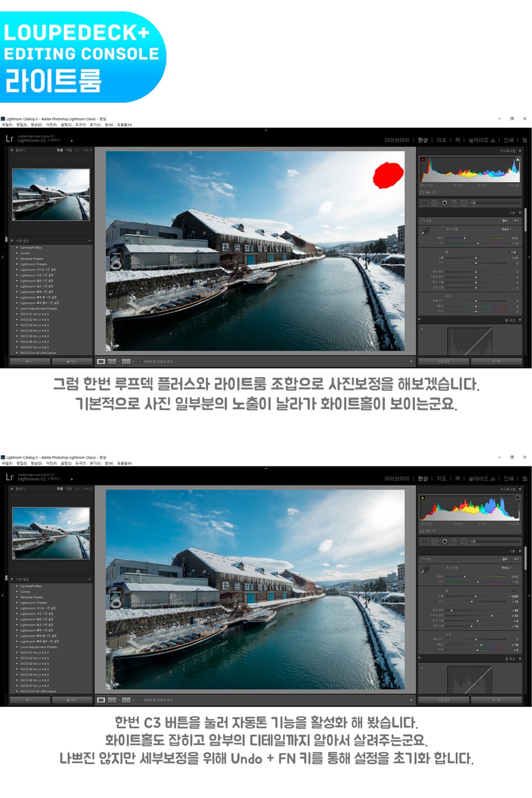
Task: Select the white balance eyedropper in lower Lightroom window
Action: [424, 570]
